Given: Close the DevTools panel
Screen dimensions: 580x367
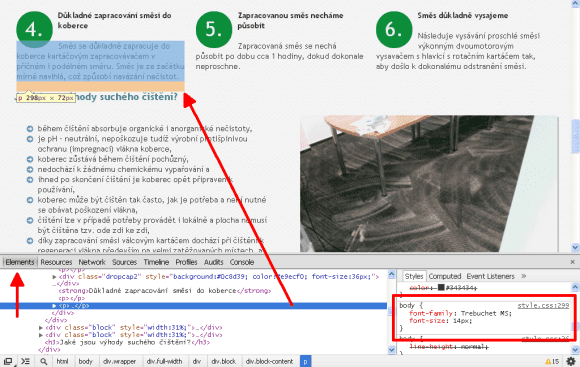Looking at the screenshot, I should coord(573,262).
